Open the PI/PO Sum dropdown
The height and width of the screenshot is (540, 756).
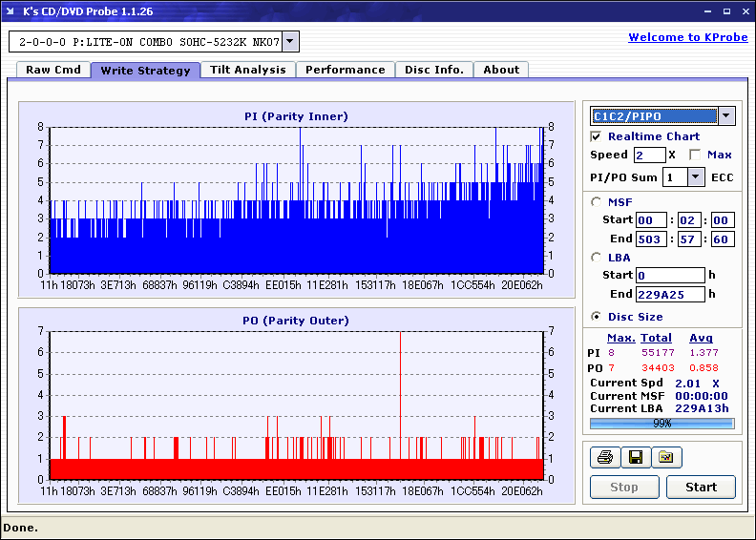pyautogui.click(x=695, y=177)
